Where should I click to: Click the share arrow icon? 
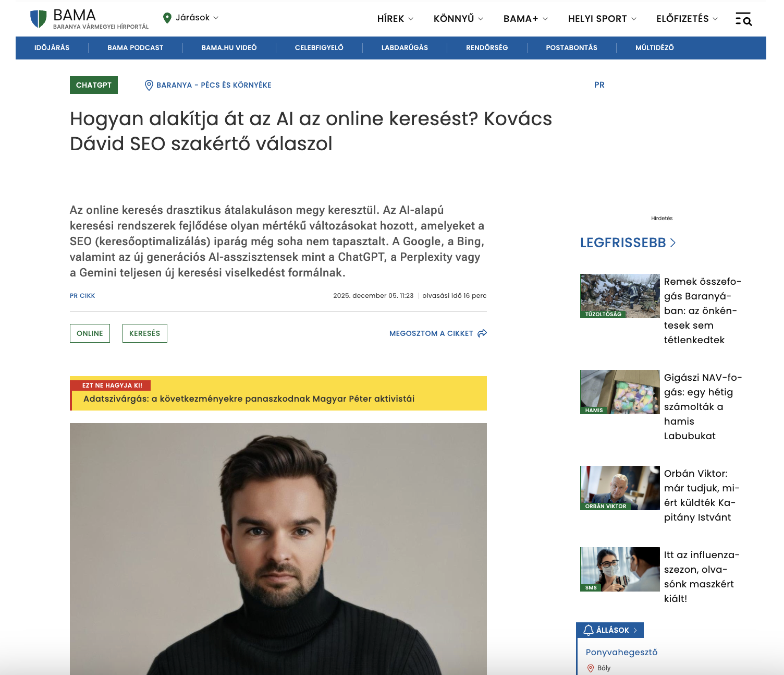pos(482,333)
